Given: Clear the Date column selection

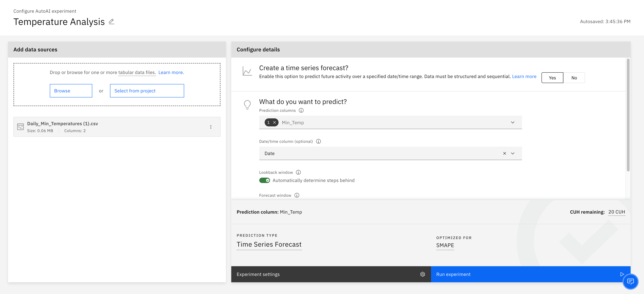Looking at the screenshot, I should 504,153.
